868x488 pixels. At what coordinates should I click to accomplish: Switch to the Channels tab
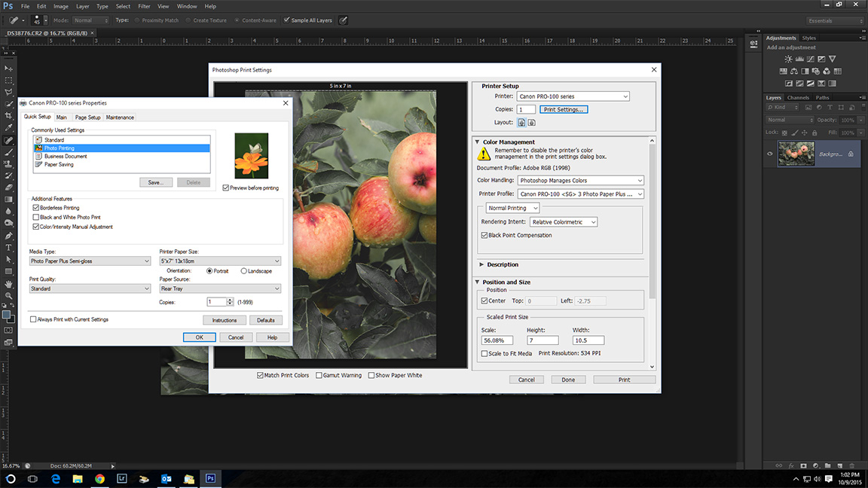pos(797,97)
